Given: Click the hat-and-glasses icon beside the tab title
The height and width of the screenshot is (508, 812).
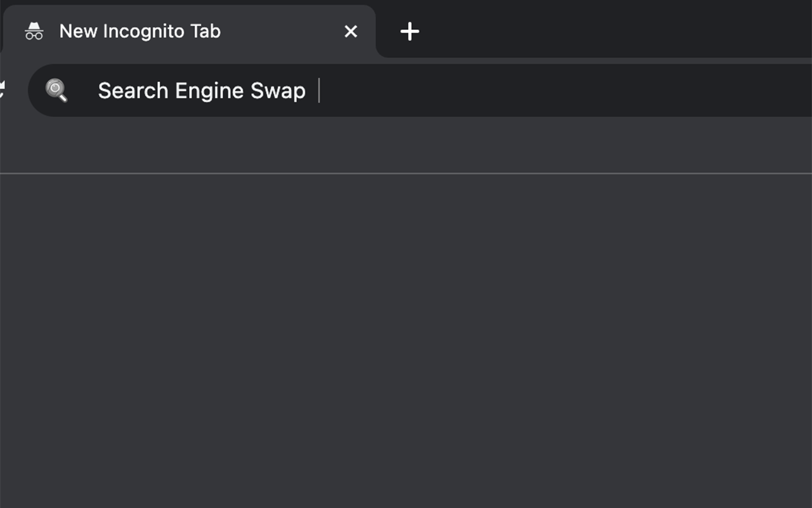Looking at the screenshot, I should (34, 30).
